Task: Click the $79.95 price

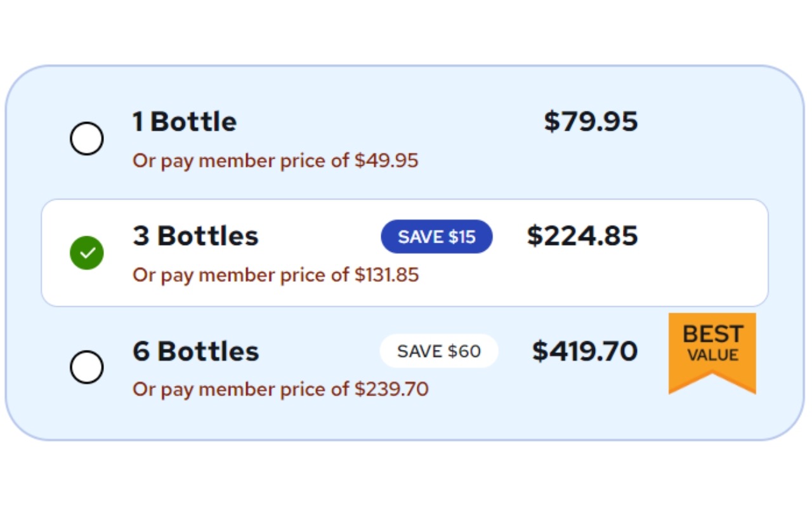Action: click(590, 122)
